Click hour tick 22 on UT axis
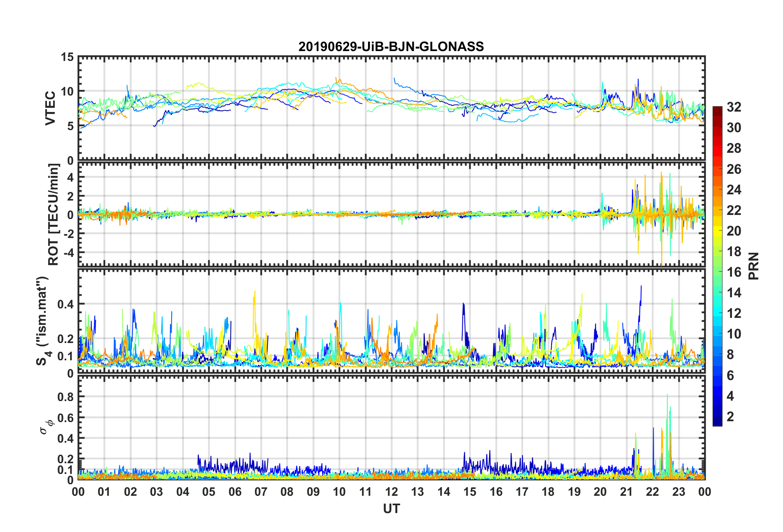Screen dimensions: 783x532 (652, 492)
